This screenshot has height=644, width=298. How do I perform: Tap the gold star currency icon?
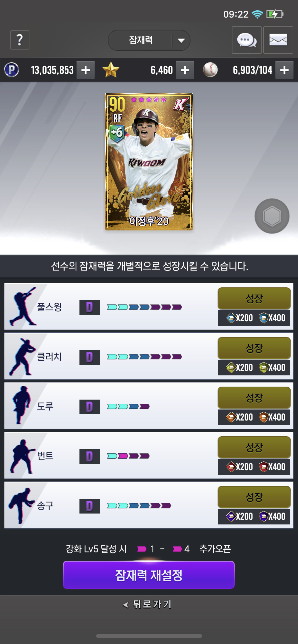[111, 70]
